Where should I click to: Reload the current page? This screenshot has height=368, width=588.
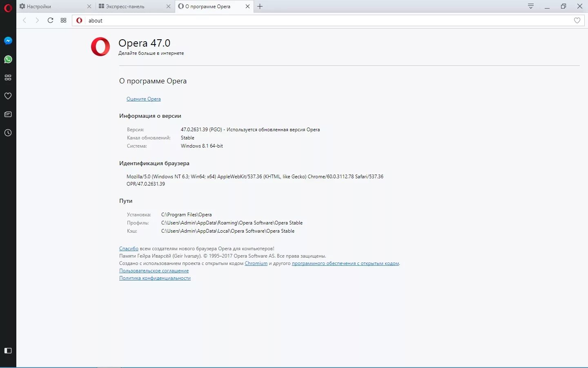(x=50, y=20)
